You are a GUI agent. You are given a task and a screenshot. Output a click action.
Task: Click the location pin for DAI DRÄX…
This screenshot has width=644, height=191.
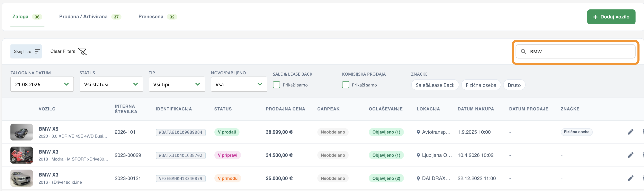pos(418,178)
